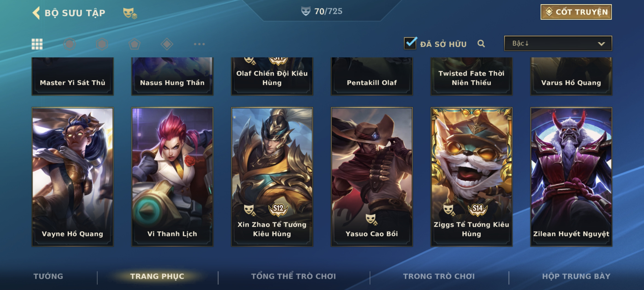Screen dimensions: 644x290
Task: Switch to Tổng Thể Trò Chơi tab
Action: [x=293, y=276]
